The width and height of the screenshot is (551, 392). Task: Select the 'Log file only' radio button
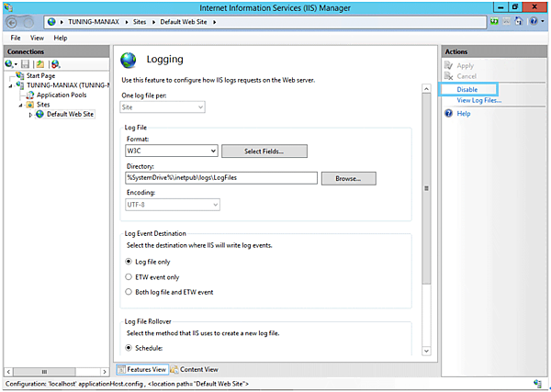[x=129, y=261]
